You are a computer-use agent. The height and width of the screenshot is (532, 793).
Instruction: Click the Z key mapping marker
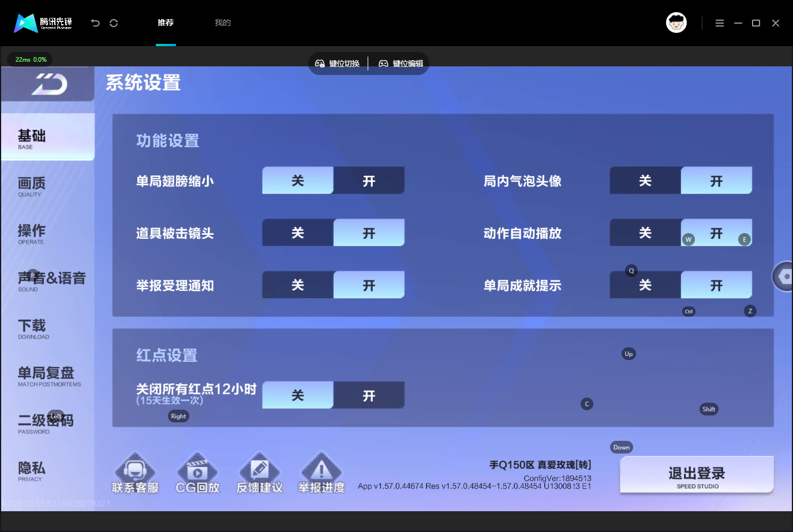(750, 311)
